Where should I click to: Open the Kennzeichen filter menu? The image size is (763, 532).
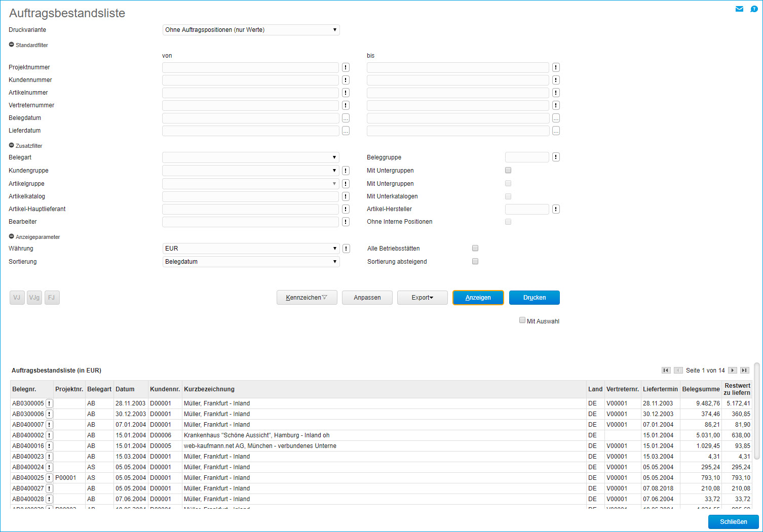coord(307,298)
